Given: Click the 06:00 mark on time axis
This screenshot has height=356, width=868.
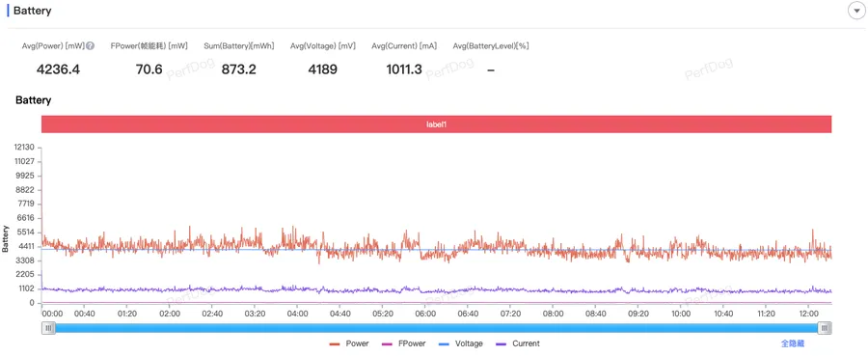Looking at the screenshot, I should pyautogui.click(x=424, y=314).
